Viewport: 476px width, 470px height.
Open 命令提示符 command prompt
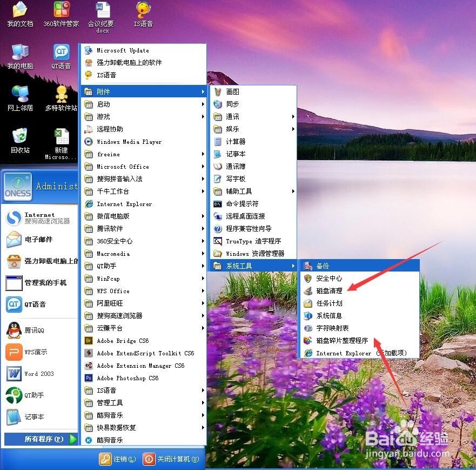253,203
